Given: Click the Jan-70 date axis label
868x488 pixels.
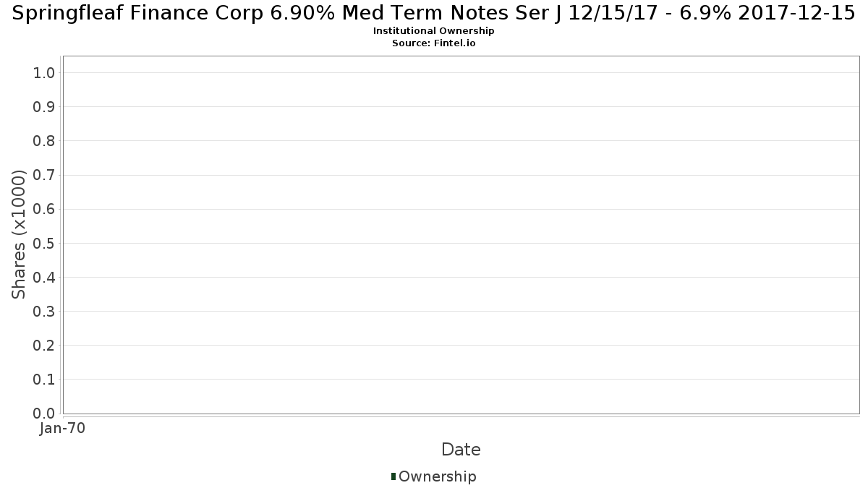Looking at the screenshot, I should click(62, 429).
